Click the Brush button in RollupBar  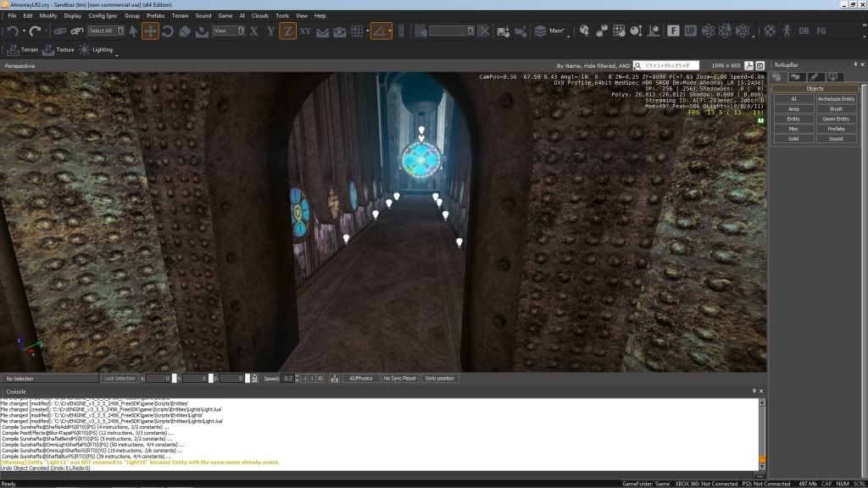[836, 109]
